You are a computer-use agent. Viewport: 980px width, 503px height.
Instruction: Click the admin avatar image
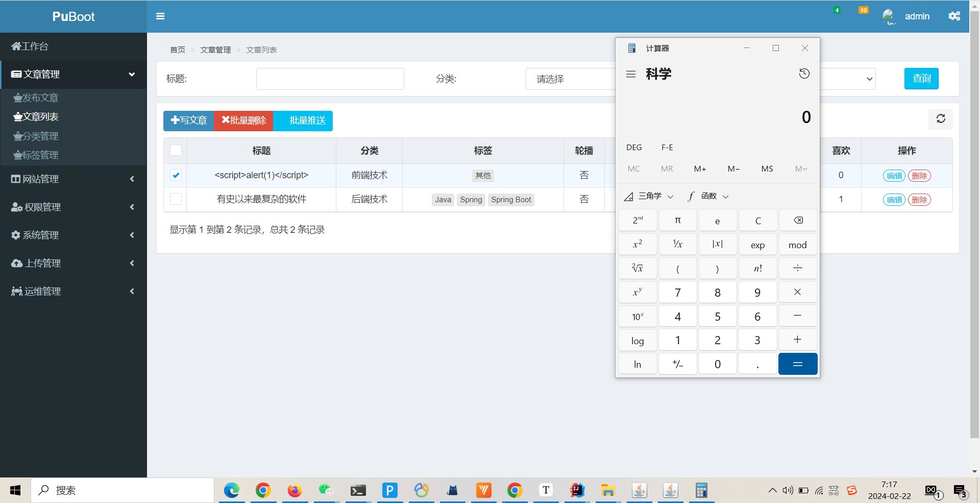[889, 16]
